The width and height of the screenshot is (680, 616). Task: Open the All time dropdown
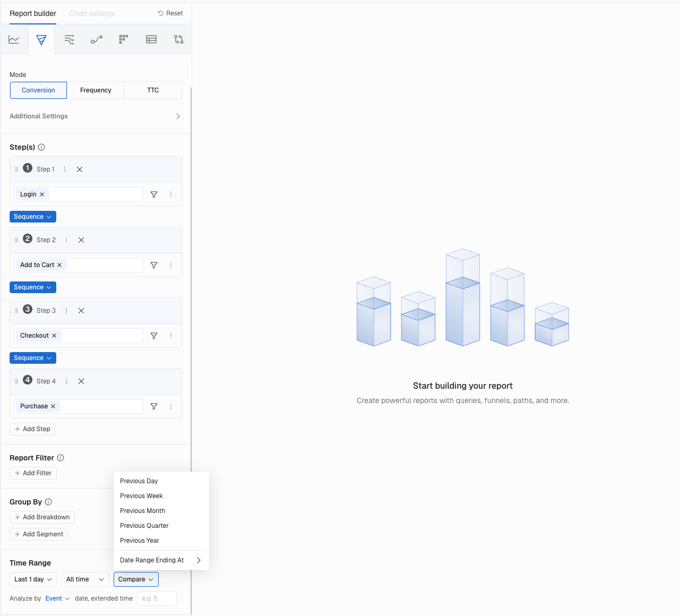coord(85,579)
